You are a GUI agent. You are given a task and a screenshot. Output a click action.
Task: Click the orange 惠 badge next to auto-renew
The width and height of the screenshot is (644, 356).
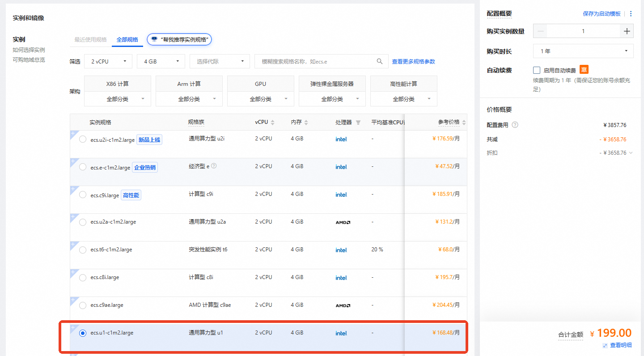[584, 69]
